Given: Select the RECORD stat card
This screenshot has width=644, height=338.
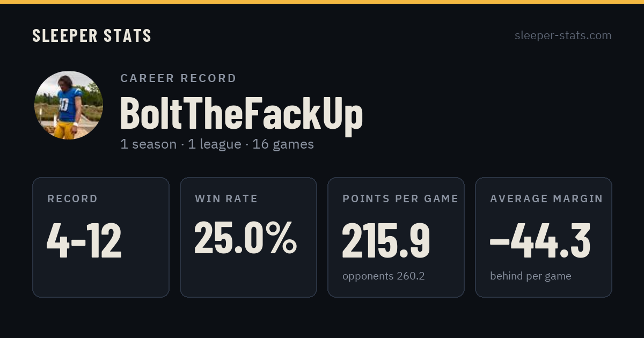Looking at the screenshot, I should (101, 237).
